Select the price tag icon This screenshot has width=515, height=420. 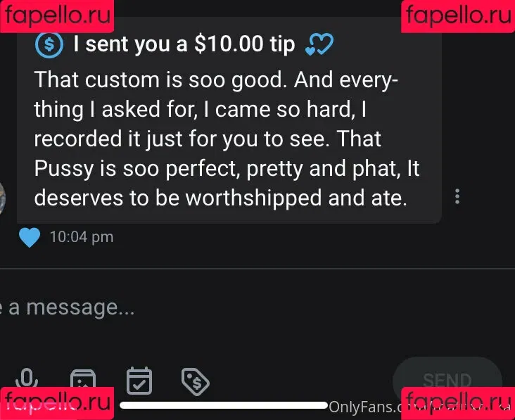pyautogui.click(x=196, y=382)
